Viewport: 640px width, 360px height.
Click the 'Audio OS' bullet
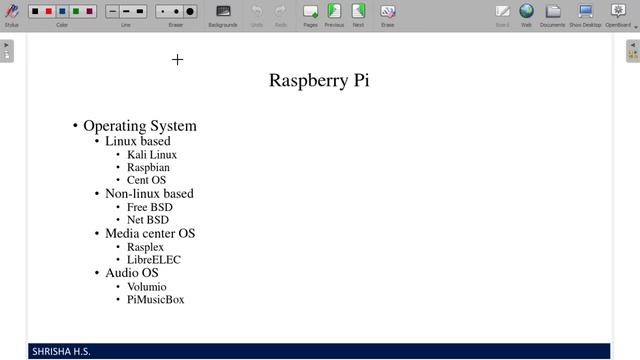click(132, 273)
